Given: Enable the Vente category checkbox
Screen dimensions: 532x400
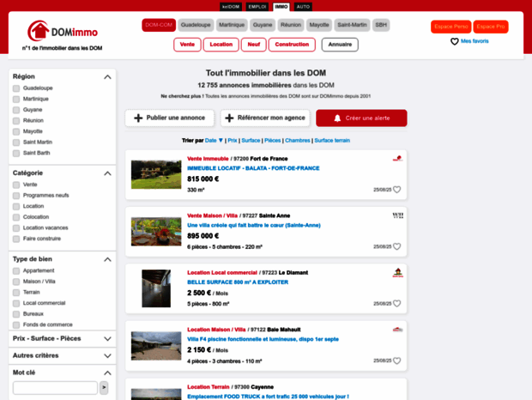Looking at the screenshot, I should (16, 185).
